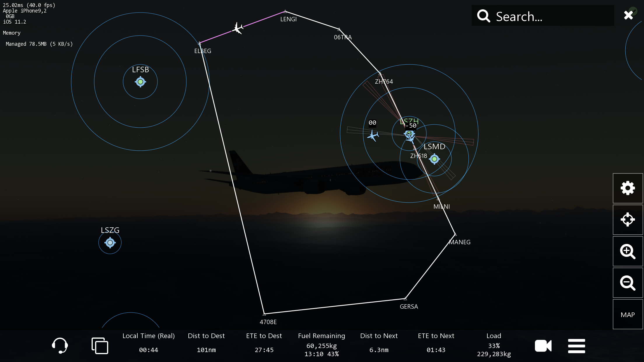This screenshot has height=362, width=644.
Task: Tap the white aircraft icon on route
Action: [238, 28]
